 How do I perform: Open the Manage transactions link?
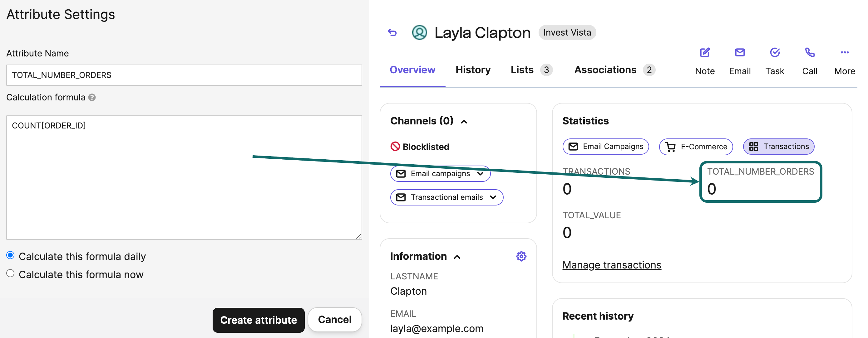point(612,265)
